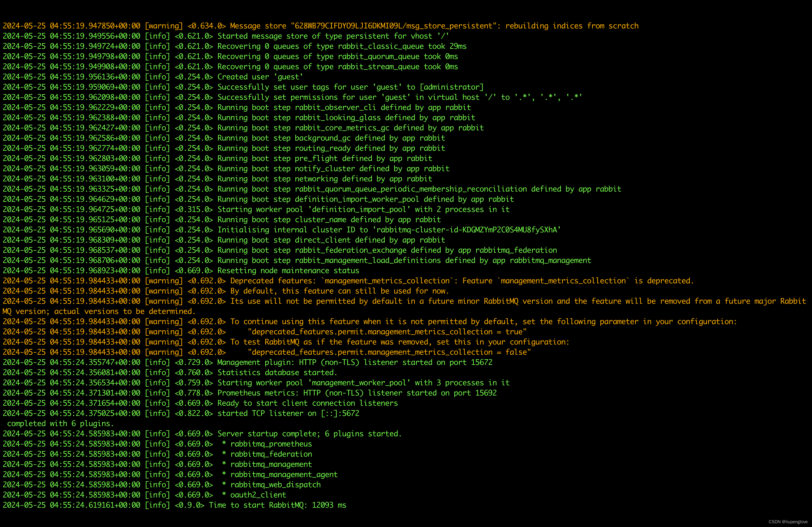812x527 pixels.
Task: Click the rabbit_looking_glass boot step text
Action: tap(338, 118)
